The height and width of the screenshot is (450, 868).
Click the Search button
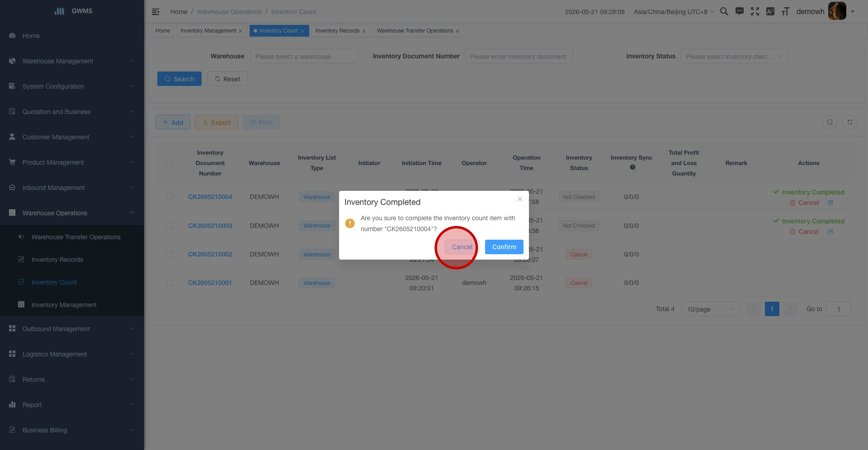(179, 79)
